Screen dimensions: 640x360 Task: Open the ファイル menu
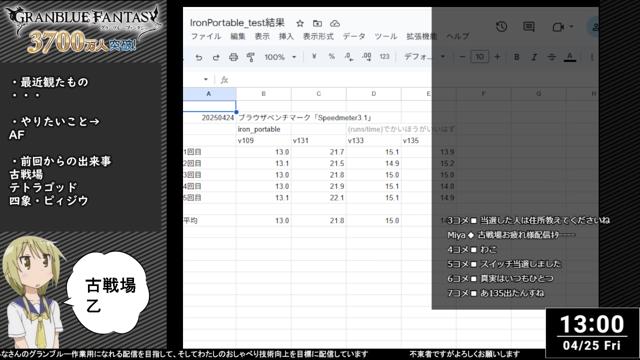click(206, 36)
